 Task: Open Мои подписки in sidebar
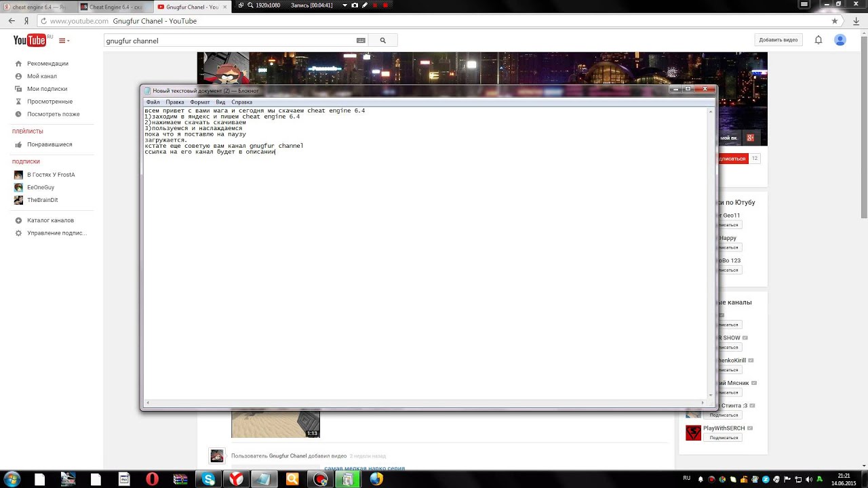tap(47, 89)
